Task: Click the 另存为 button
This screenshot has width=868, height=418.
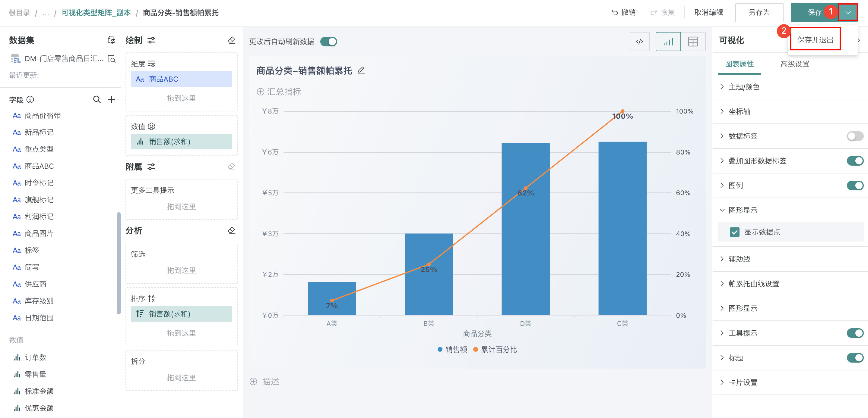Action: (759, 13)
